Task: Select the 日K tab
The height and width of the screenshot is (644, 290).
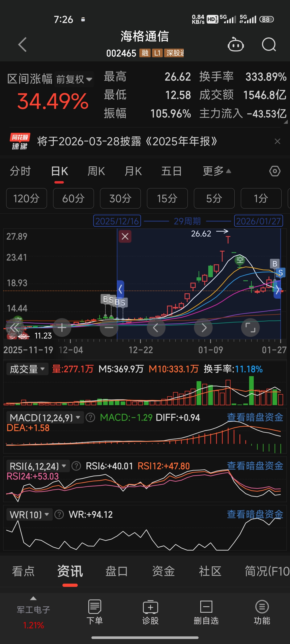Action: click(x=59, y=171)
